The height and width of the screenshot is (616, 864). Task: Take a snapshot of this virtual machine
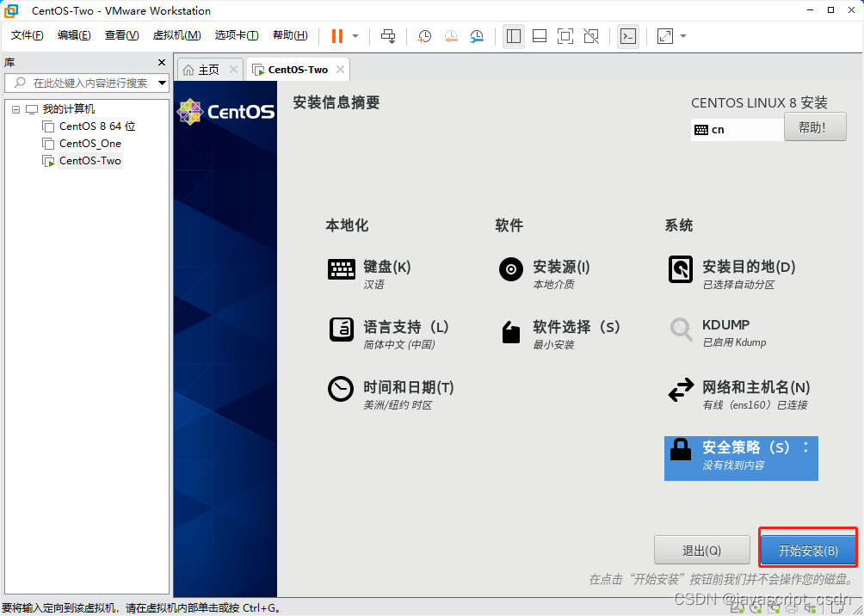coord(424,36)
